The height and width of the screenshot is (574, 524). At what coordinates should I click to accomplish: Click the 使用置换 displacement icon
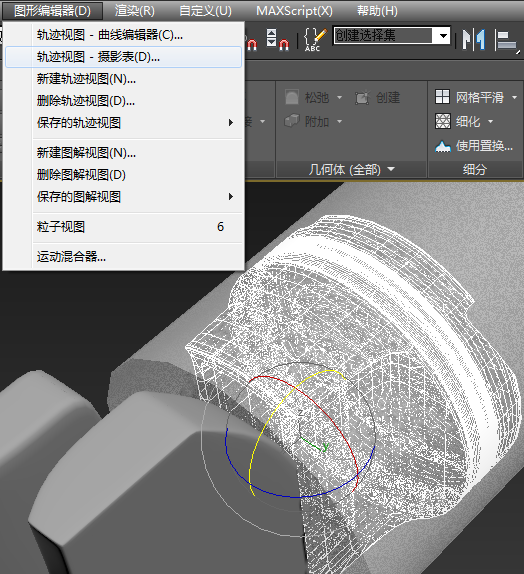(x=443, y=146)
